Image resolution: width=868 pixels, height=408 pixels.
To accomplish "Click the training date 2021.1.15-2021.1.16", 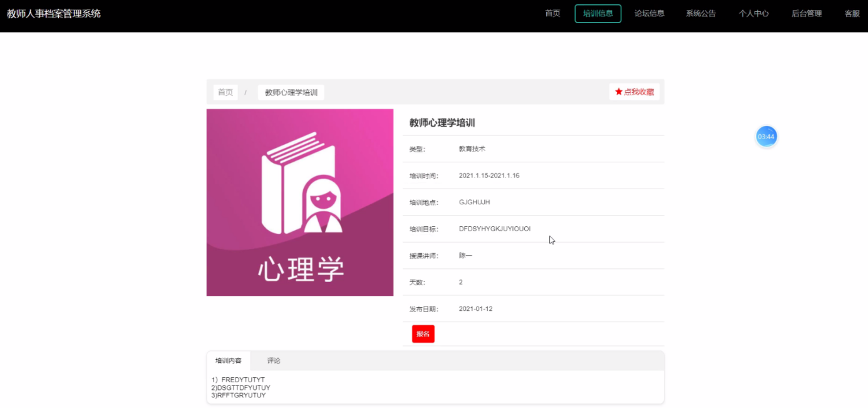I will tap(488, 175).
